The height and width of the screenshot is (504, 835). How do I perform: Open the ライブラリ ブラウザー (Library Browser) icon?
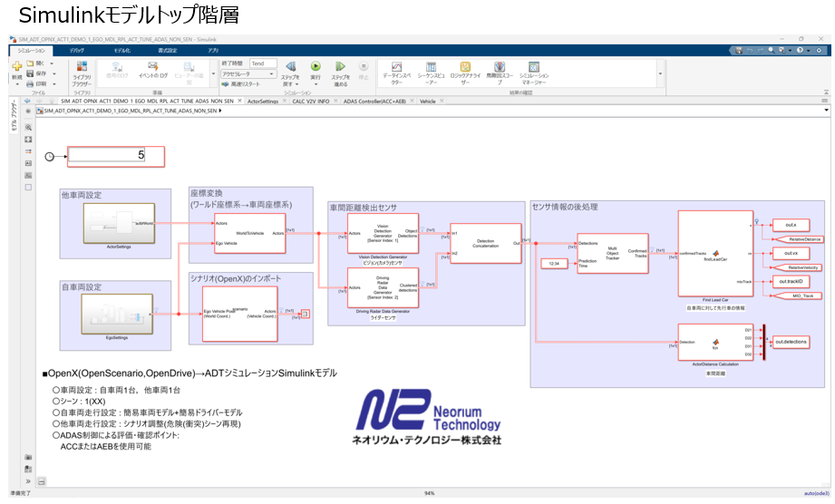pyautogui.click(x=82, y=68)
